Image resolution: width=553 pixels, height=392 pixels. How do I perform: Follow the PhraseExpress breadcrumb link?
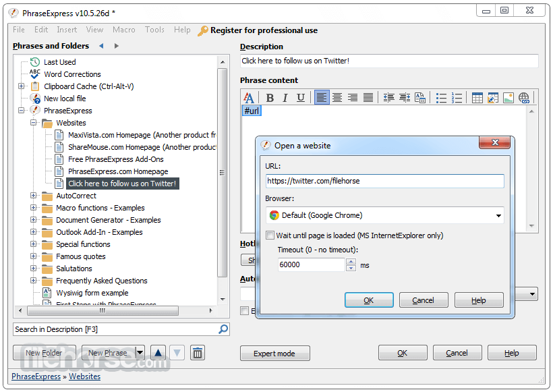coord(36,376)
